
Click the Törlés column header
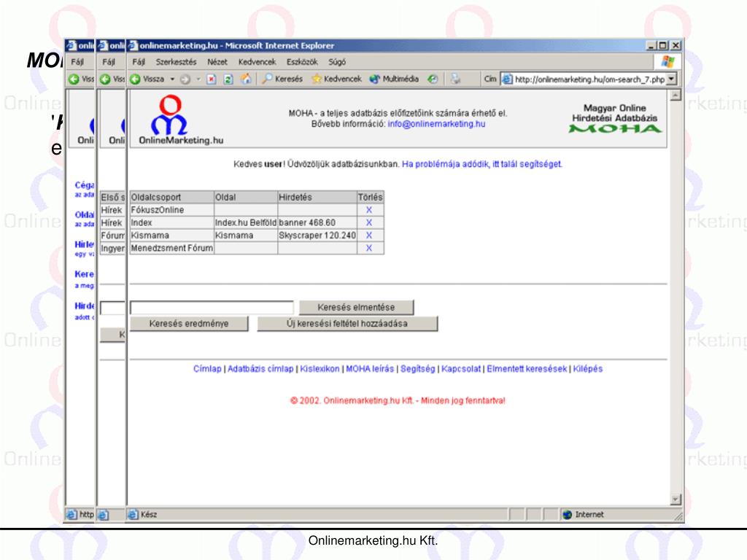pos(370,197)
